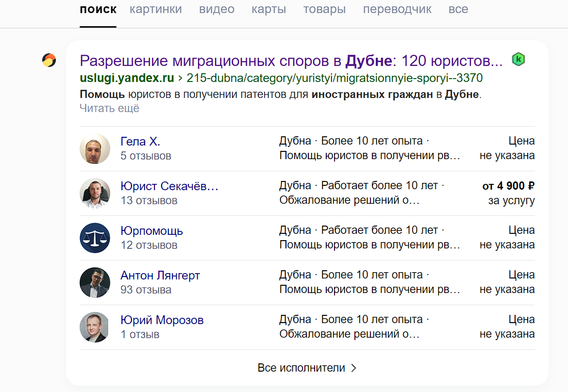Click the green Kaspersky shield icon
The height and width of the screenshot is (392, 568).
pos(518,59)
